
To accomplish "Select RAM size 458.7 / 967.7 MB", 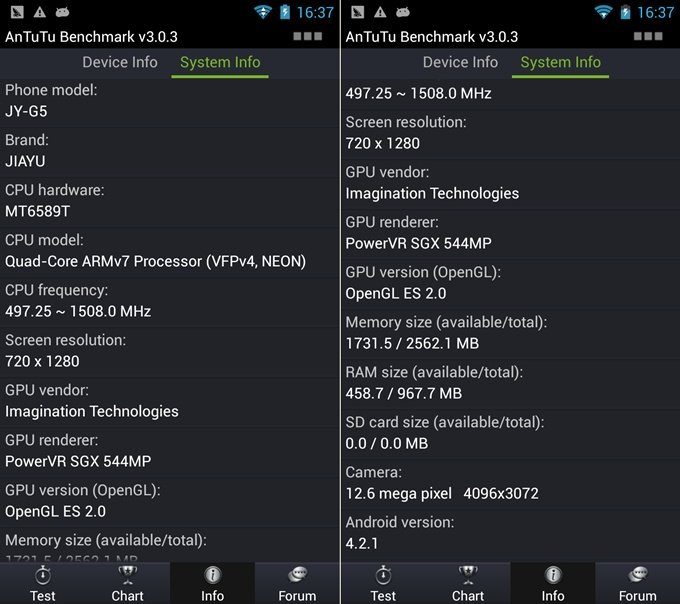I will point(404,393).
